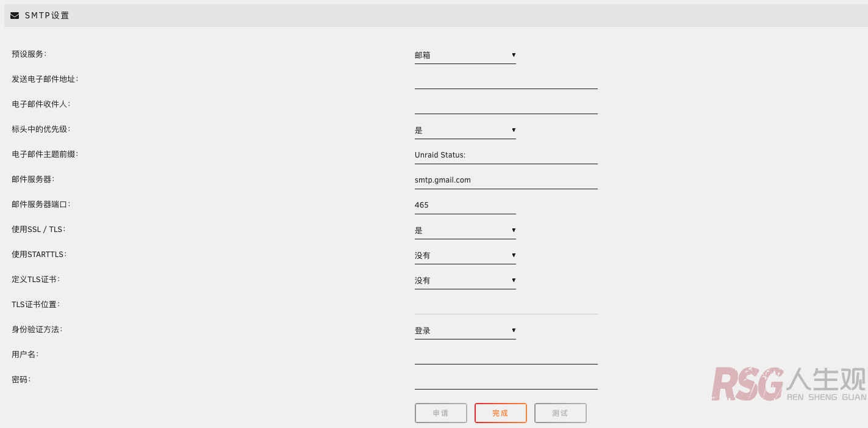
Task: Click the mail server field smtp.gmail.com
Action: 506,180
